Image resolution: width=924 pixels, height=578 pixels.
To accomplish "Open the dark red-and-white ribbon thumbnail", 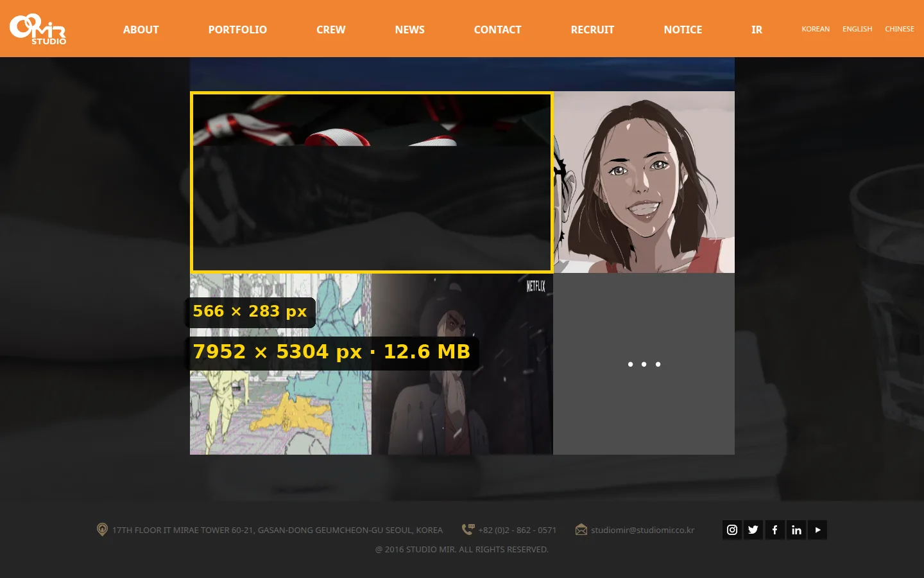I will pyautogui.click(x=372, y=182).
